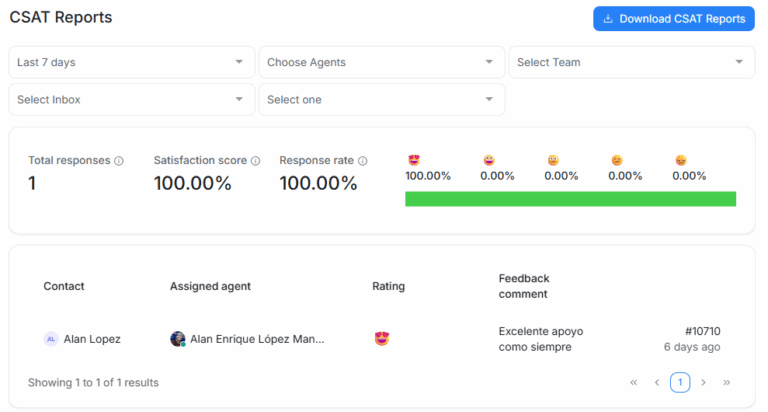
Task: Click the Satisfaction score info icon
Action: 255,161
